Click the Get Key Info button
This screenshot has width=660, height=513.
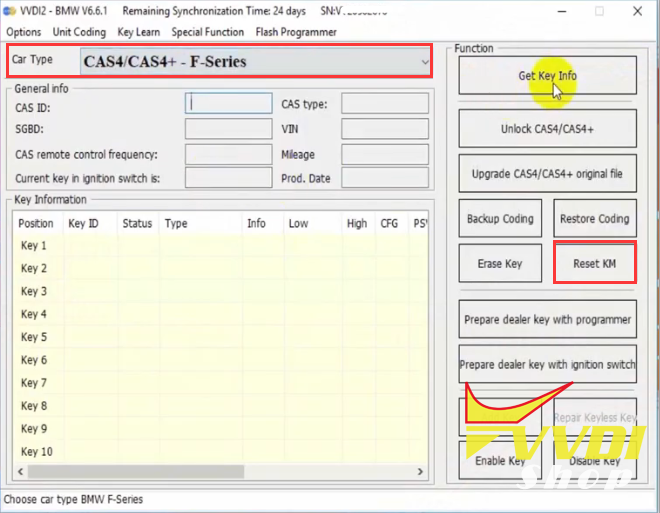click(x=547, y=76)
